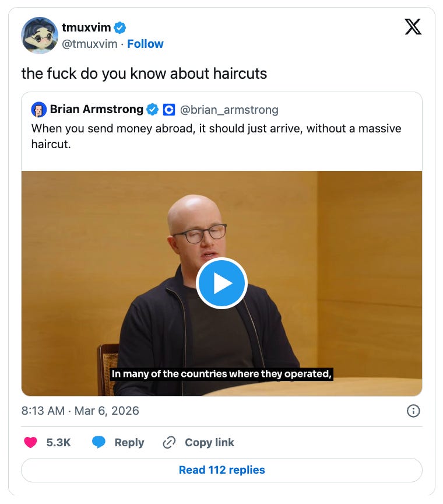Click the X logo icon
Screen dimensions: 443x504
point(413,27)
